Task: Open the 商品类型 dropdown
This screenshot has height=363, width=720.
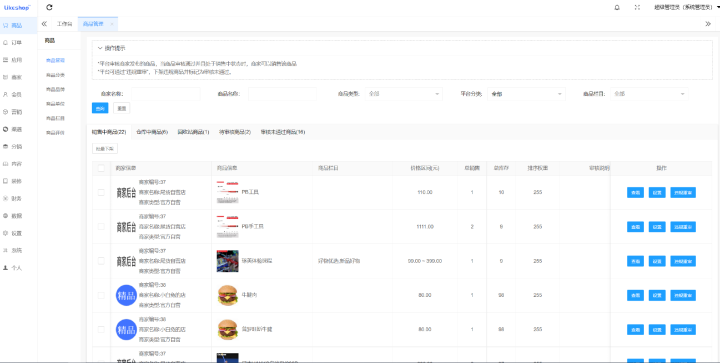Action: [404, 94]
